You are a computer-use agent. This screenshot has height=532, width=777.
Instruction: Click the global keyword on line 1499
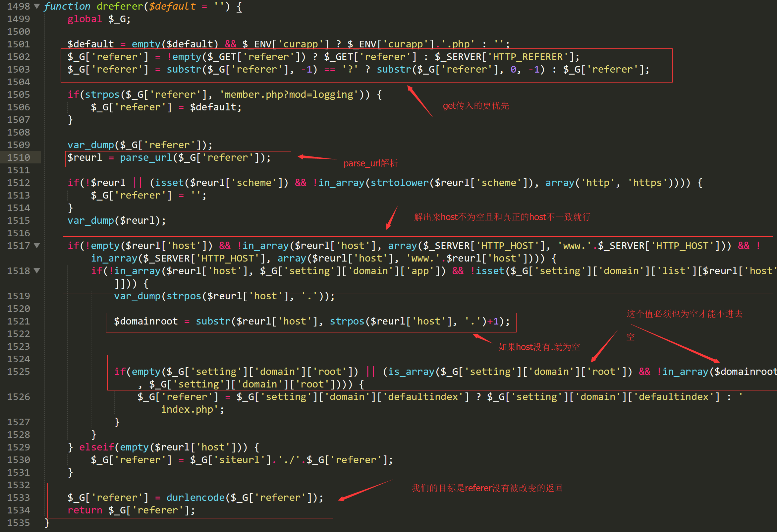85,19
